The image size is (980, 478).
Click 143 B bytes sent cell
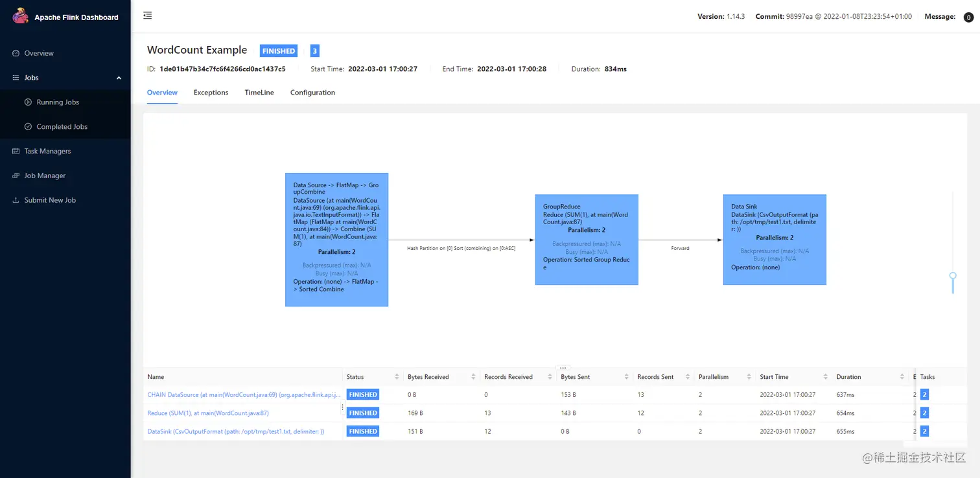click(568, 413)
